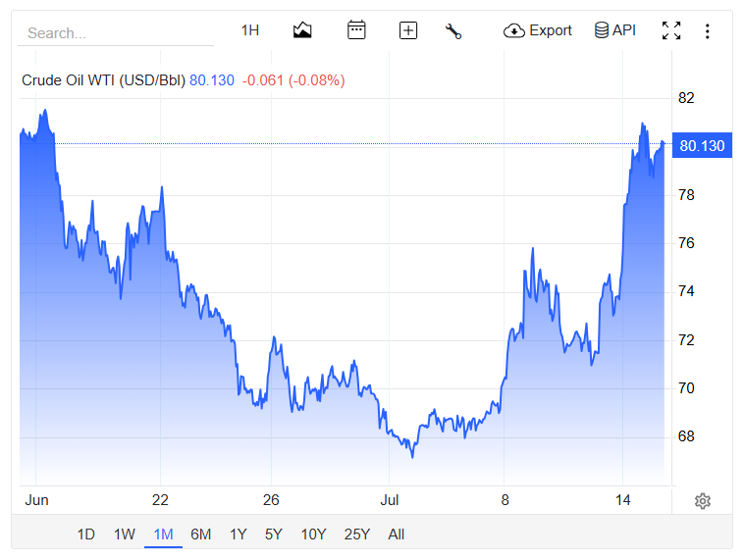Click the Export cloud download button
744x560 pixels.
tap(538, 30)
